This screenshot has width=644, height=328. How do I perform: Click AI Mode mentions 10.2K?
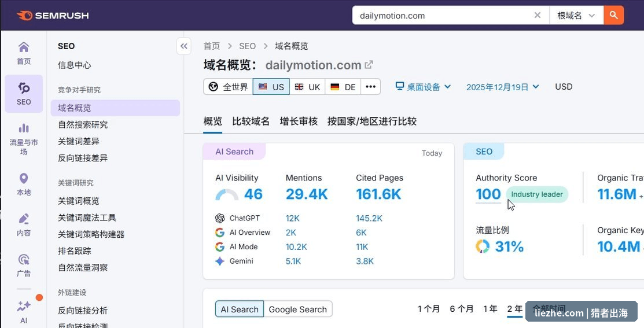click(x=296, y=246)
